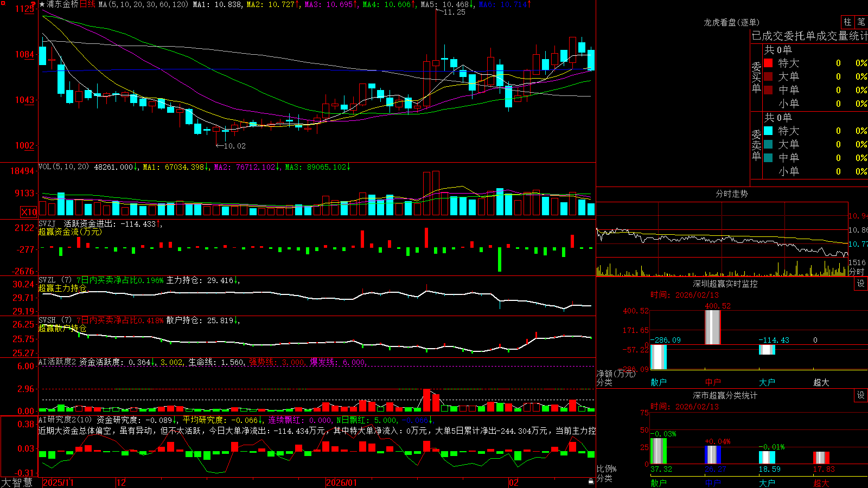This screenshot has height=488, width=868.
Task: Switch 龙虎看盘 to 笔 (tick) mode
Action: pos(861,22)
